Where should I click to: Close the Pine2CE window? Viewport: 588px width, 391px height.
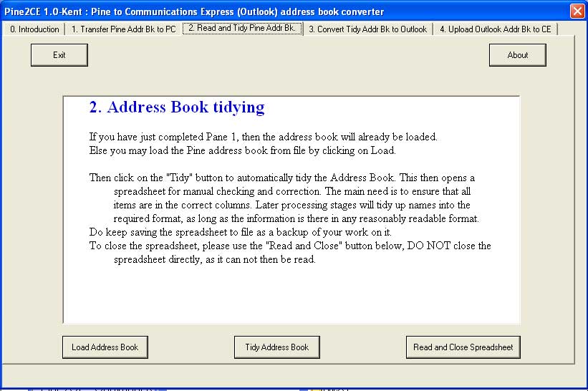(x=577, y=11)
